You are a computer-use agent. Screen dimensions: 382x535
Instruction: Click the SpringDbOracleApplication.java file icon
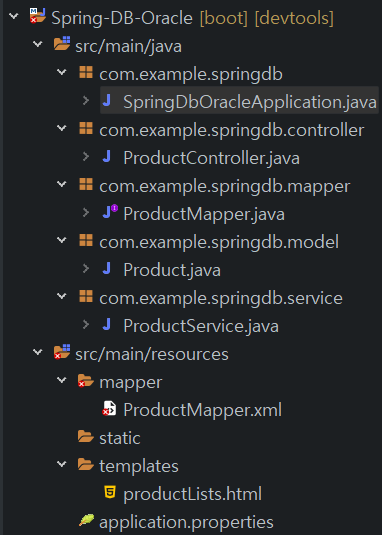107,100
